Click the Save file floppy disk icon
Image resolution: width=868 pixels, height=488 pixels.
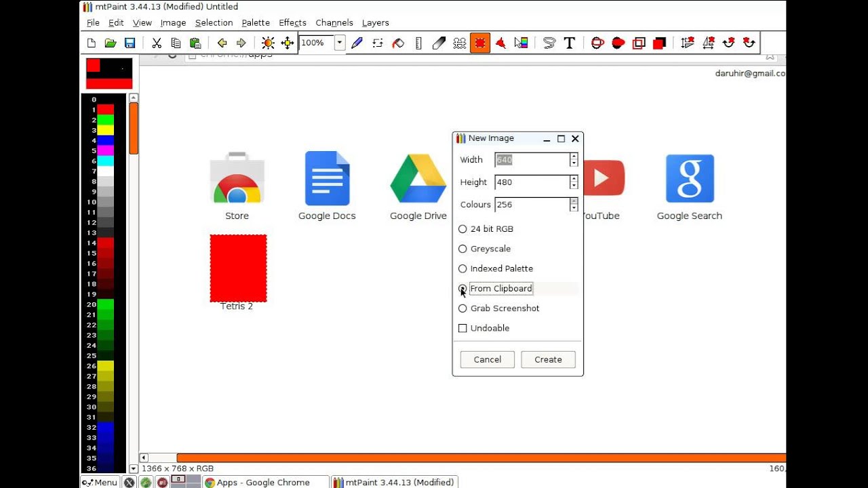tap(130, 43)
